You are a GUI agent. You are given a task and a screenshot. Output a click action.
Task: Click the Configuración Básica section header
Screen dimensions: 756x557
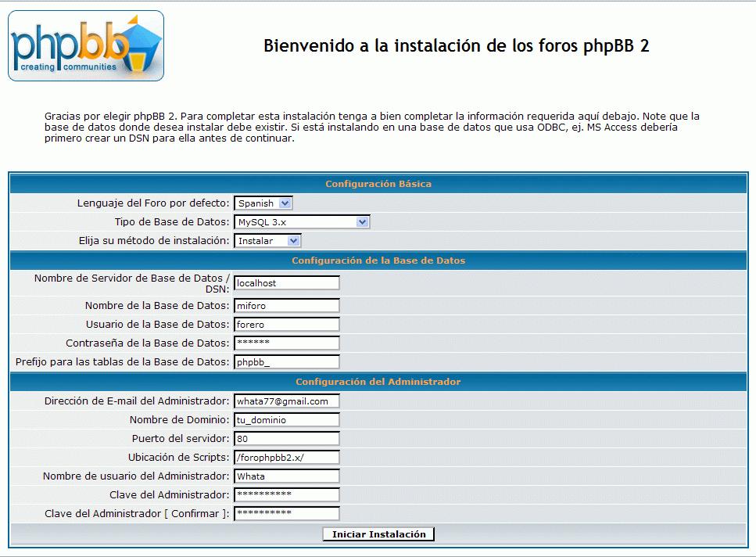click(x=378, y=184)
